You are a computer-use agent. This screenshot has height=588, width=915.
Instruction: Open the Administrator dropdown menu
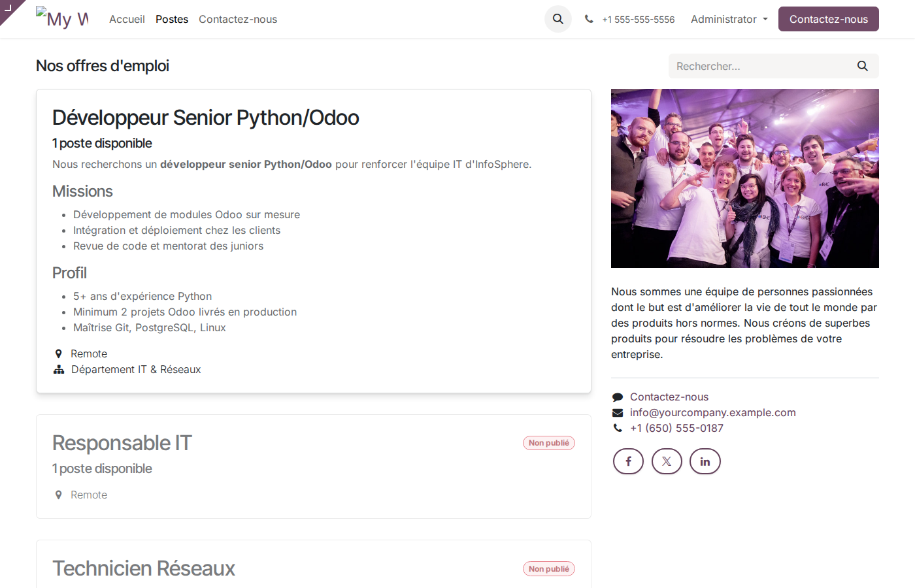tap(729, 19)
